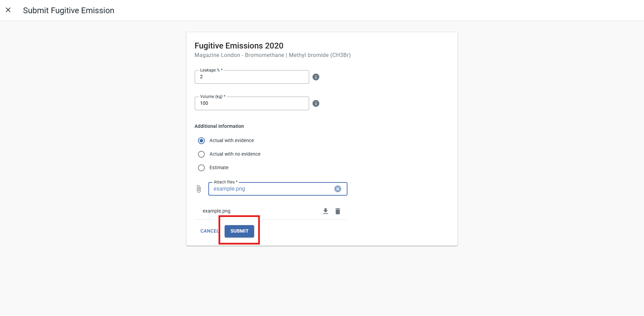
Task: Click the Submit button
Action: (x=239, y=231)
